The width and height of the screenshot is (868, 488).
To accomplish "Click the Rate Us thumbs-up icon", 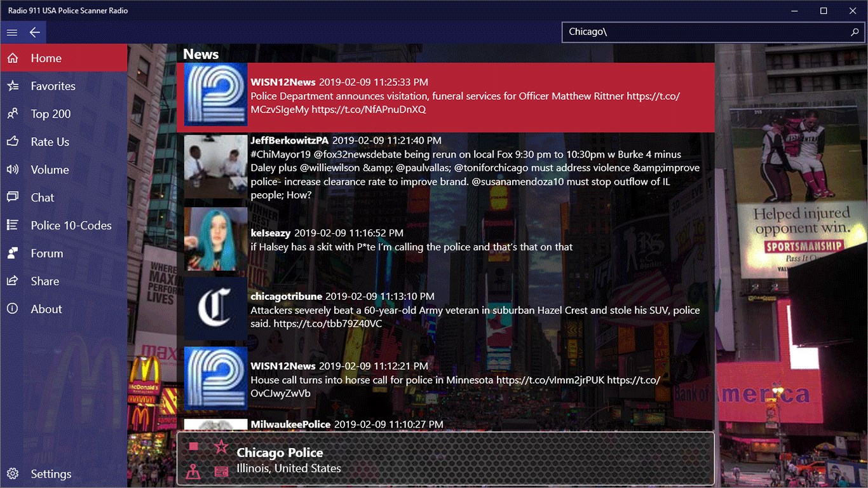I will 12,142.
